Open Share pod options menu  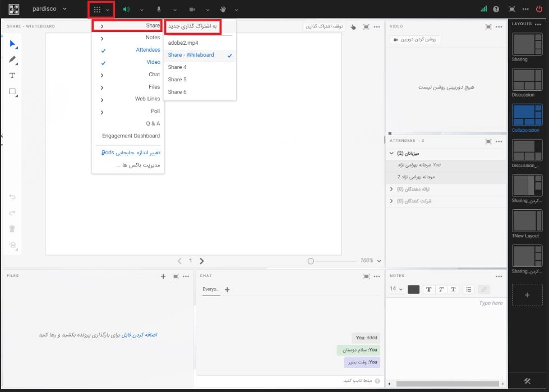377,26
